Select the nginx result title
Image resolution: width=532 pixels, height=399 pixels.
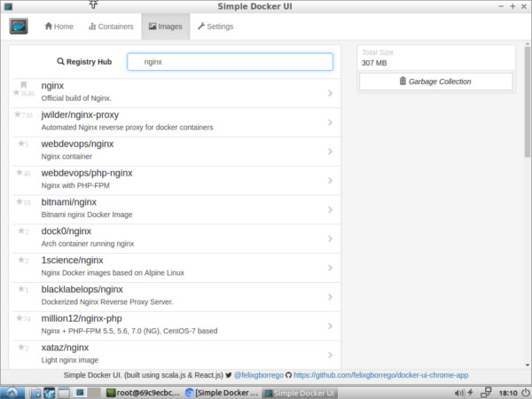pyautogui.click(x=52, y=86)
